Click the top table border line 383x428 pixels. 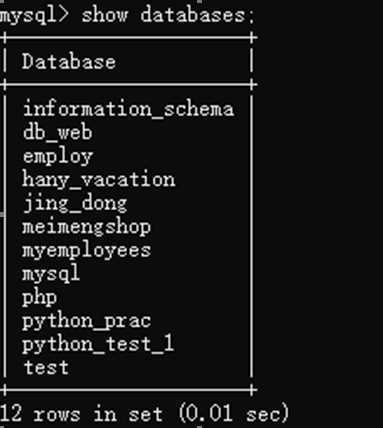pyautogui.click(x=128, y=37)
